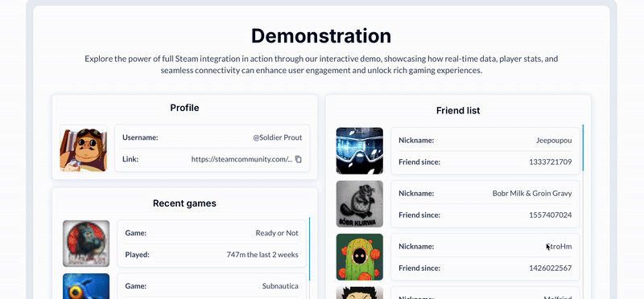Click the @Soldier Prout username value

pyautogui.click(x=278, y=137)
